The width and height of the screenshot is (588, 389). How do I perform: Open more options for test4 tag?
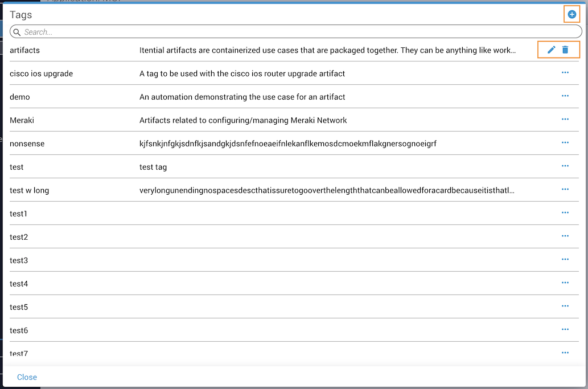point(565,282)
